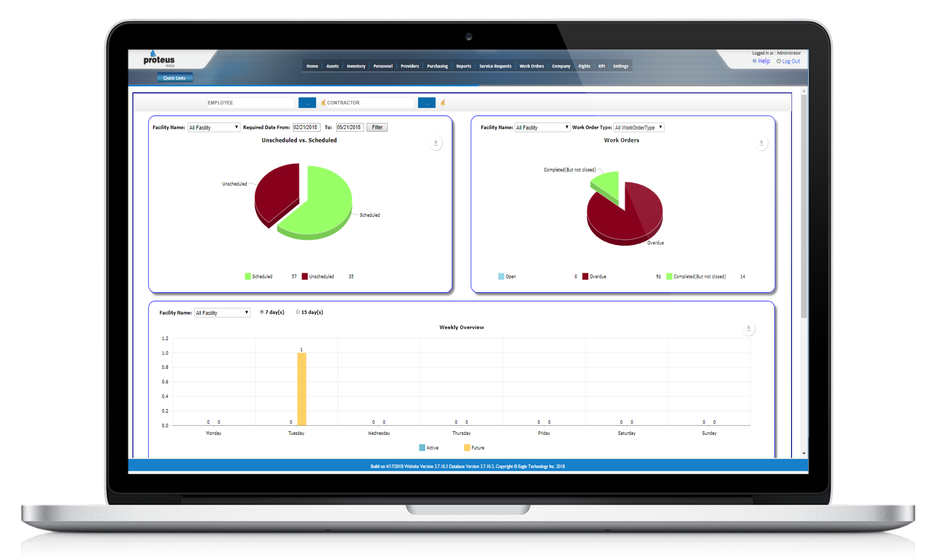Open Facility Name dropdown in Unscheduled chart
The width and height of the screenshot is (937, 560).
point(214,128)
